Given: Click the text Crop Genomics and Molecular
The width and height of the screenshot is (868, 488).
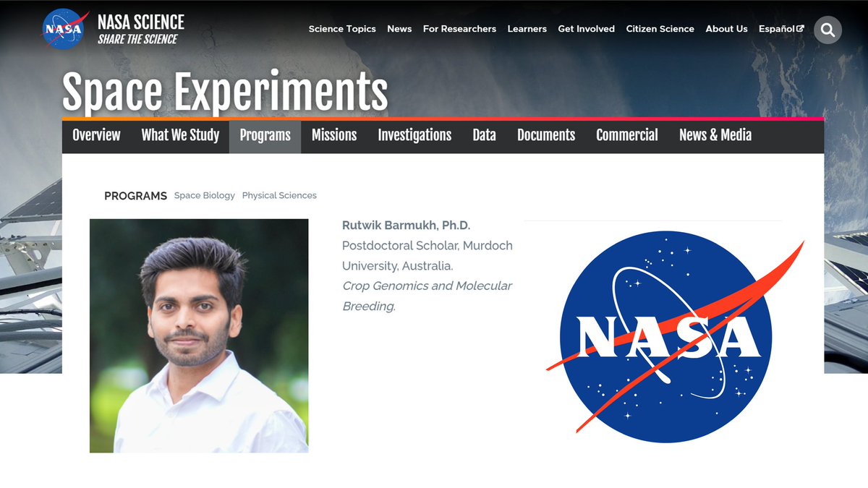Looking at the screenshot, I should point(427,286).
